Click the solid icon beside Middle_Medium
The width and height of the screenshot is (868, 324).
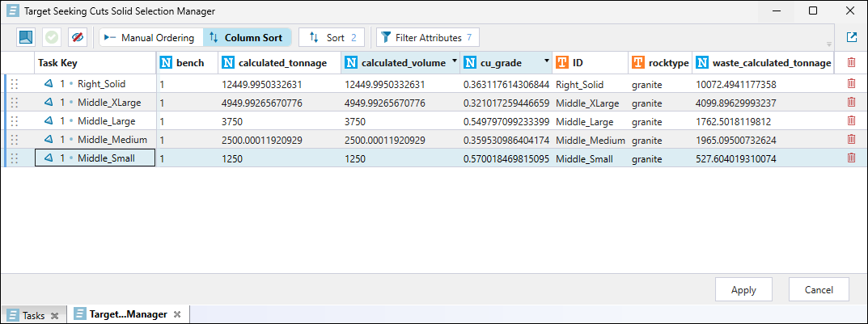(x=49, y=140)
